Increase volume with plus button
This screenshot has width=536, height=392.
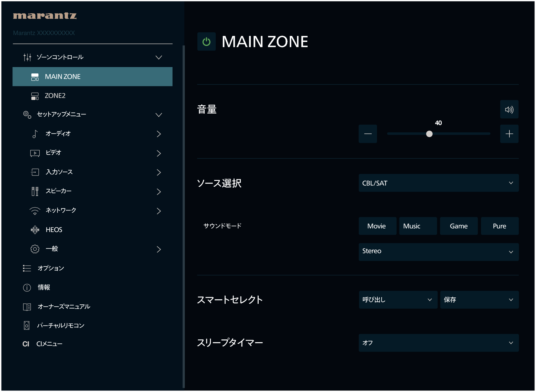click(509, 134)
